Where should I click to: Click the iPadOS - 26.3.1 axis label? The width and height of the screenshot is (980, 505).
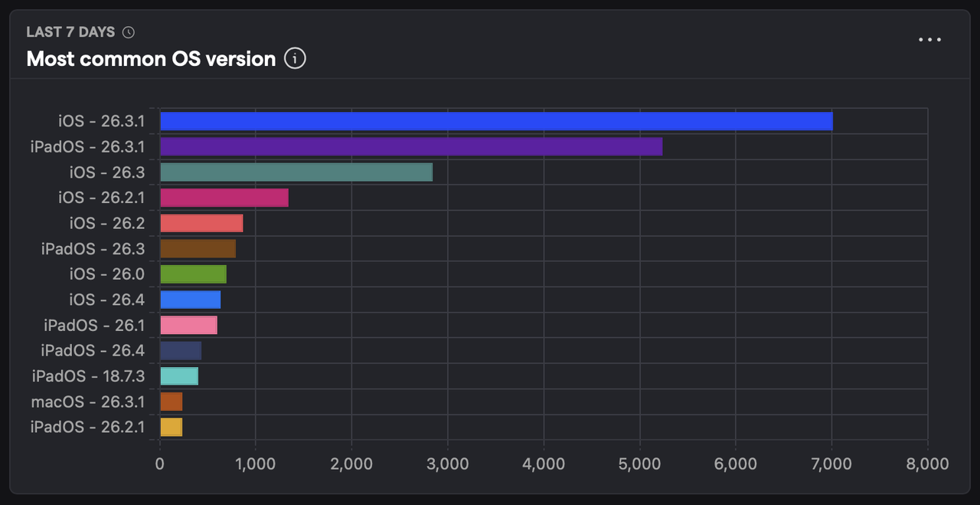87,146
